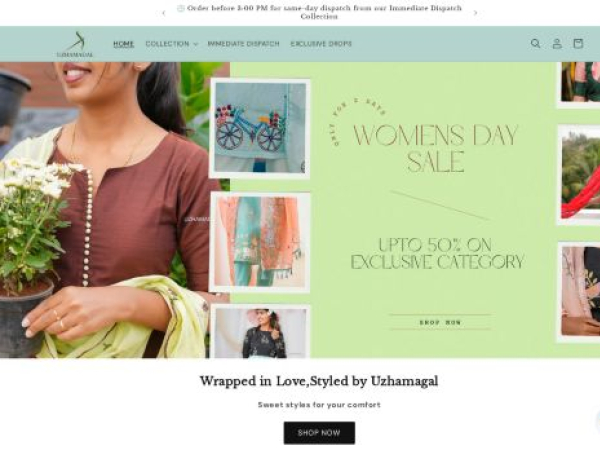Show next announcement with right arrow
The height and width of the screenshot is (450, 600).
point(475,13)
